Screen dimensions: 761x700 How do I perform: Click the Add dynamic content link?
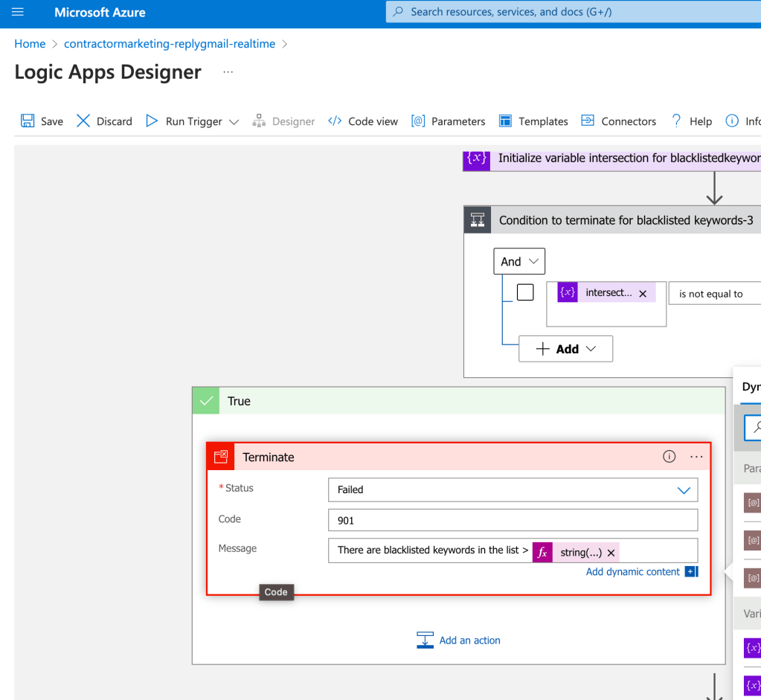pyautogui.click(x=632, y=572)
